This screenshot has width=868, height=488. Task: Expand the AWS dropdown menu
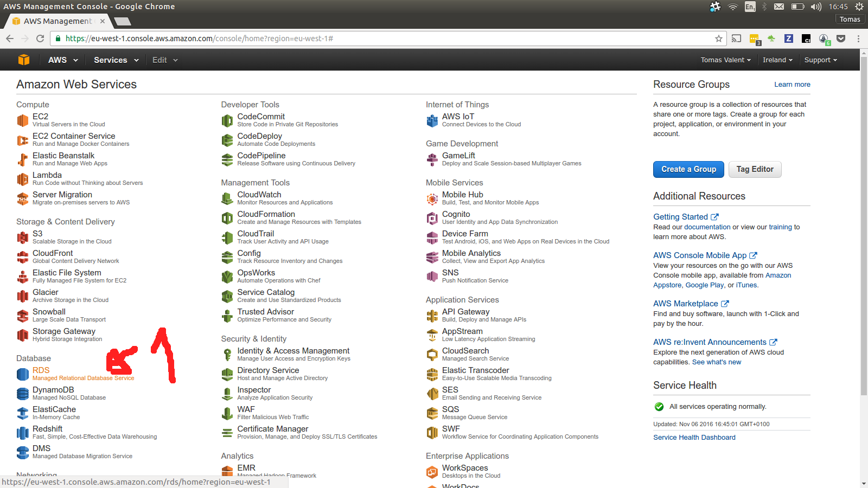click(63, 60)
